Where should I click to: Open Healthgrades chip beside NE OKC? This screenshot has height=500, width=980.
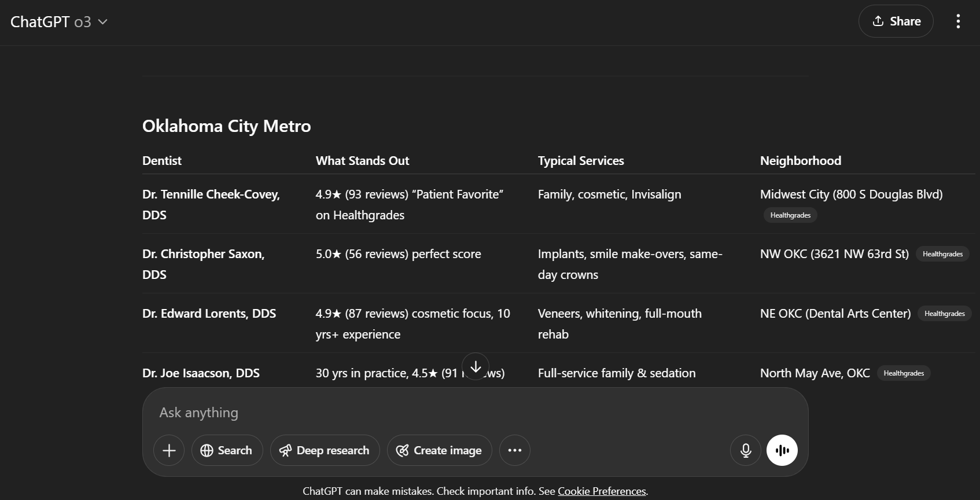(x=944, y=314)
